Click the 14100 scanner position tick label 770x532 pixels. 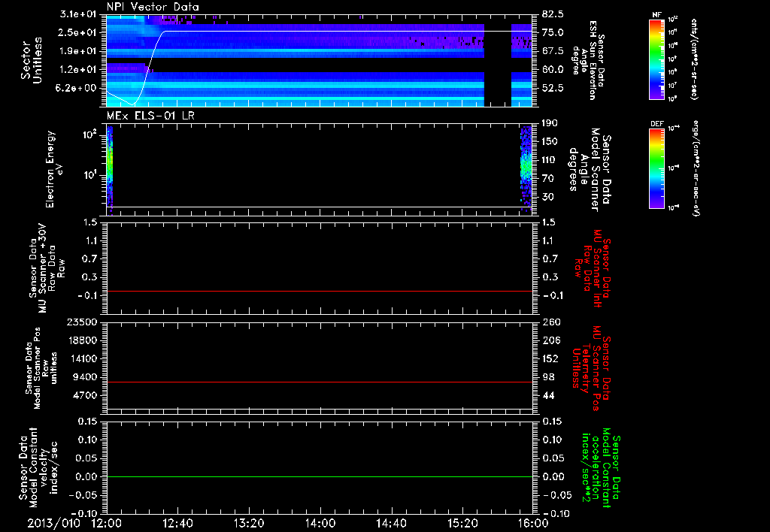[81, 358]
